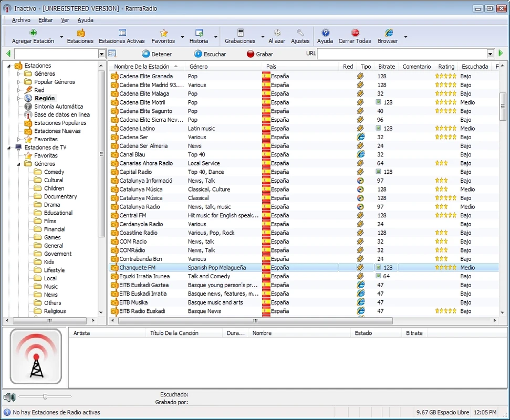510x420 pixels.
Task: Click the Canal Blau station icon
Action: (x=114, y=155)
